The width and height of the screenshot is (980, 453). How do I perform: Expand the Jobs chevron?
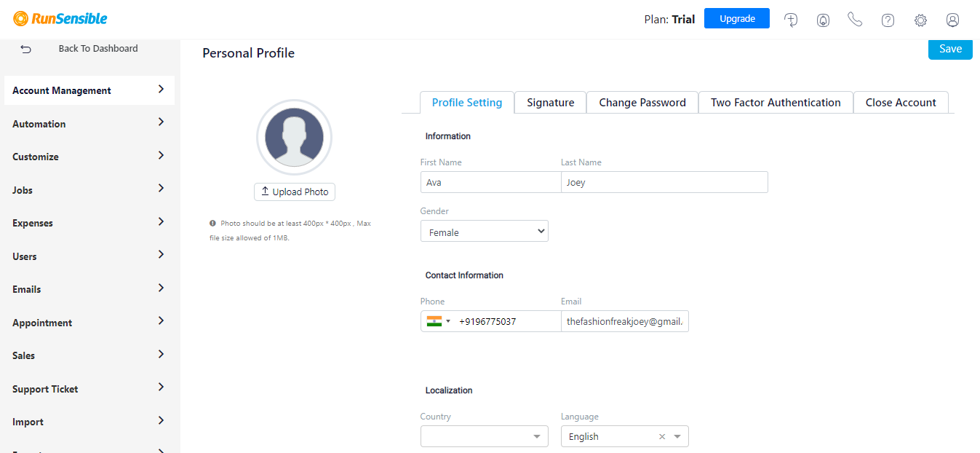point(161,189)
